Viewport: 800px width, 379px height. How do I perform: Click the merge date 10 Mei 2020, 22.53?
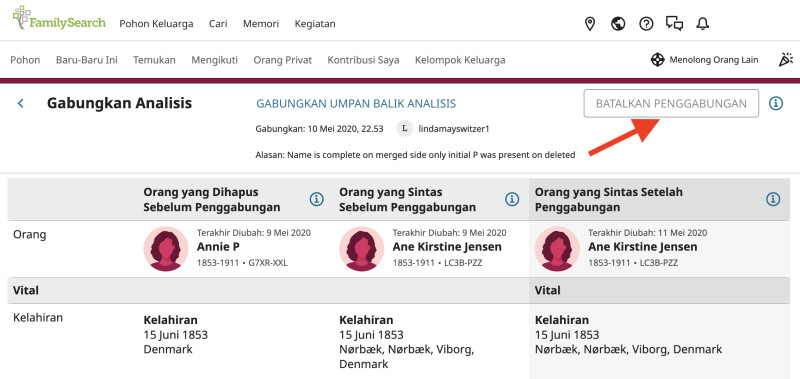point(345,129)
